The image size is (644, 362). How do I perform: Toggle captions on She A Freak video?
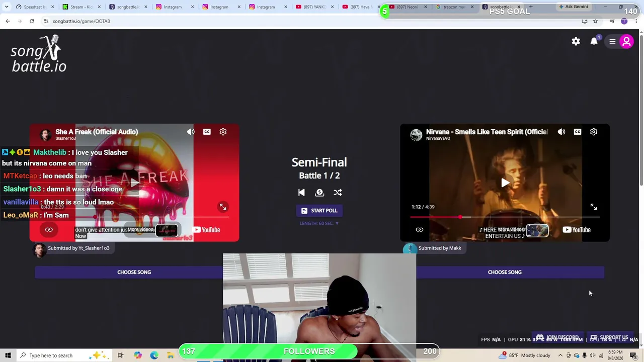(x=207, y=132)
